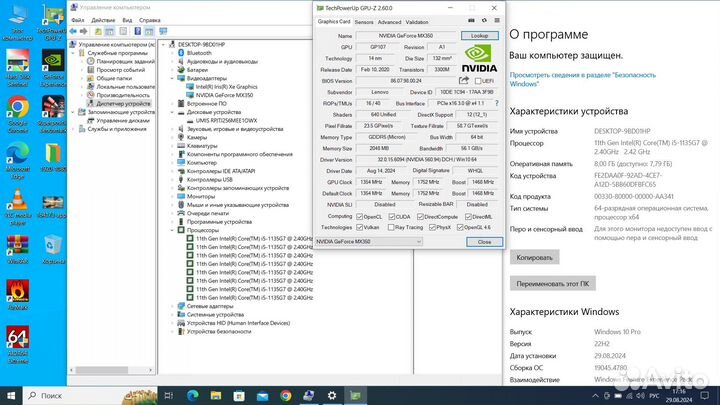Viewport: 720px width, 405px height.
Task: Toggle Vulkan checkbox
Action: [360, 227]
